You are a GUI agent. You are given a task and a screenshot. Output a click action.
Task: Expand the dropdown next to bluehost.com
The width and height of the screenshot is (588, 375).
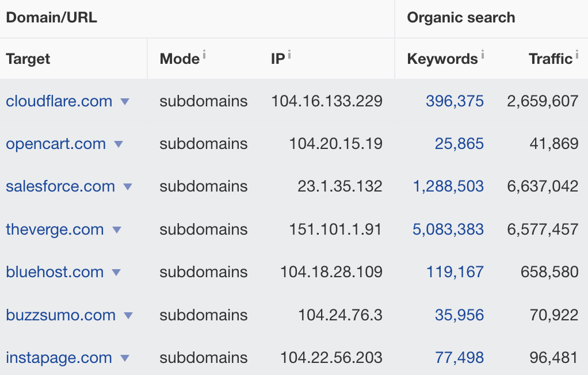pyautogui.click(x=115, y=272)
